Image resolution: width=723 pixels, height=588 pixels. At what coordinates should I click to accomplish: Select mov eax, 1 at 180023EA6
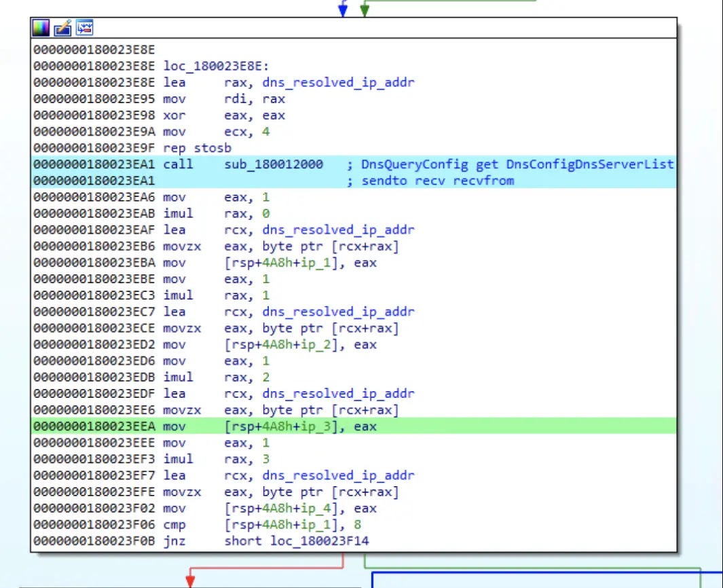point(217,197)
